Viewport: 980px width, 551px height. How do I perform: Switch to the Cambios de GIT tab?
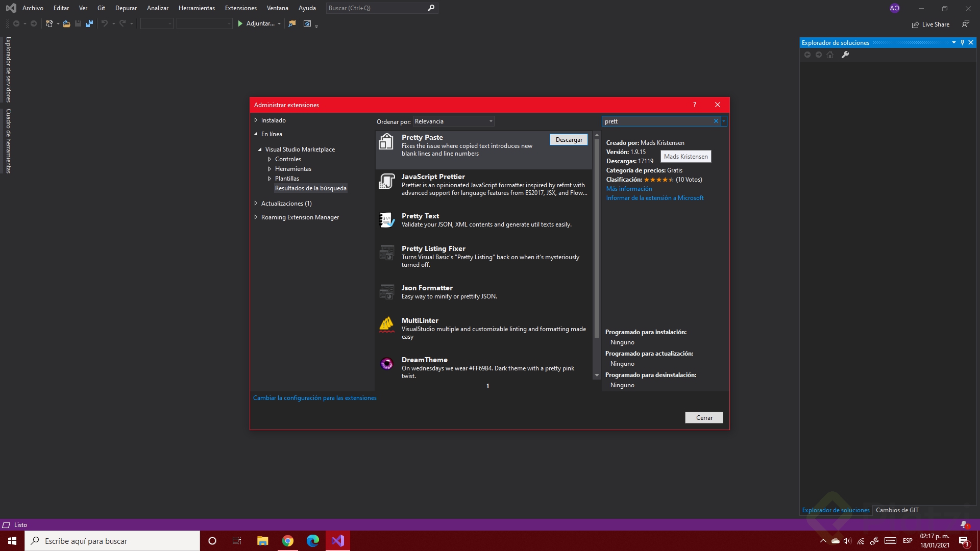coord(897,510)
